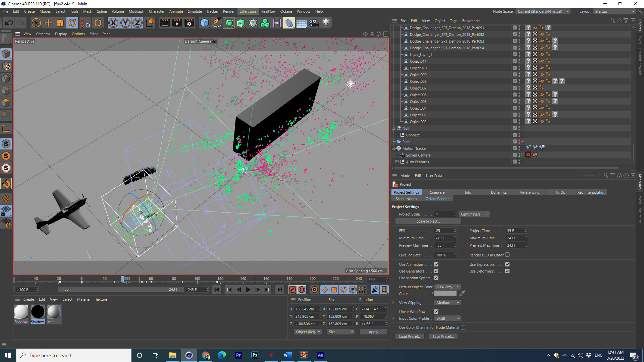Open the Edit Render Settings icon
The width and height of the screenshot is (644, 362).
(189, 23)
